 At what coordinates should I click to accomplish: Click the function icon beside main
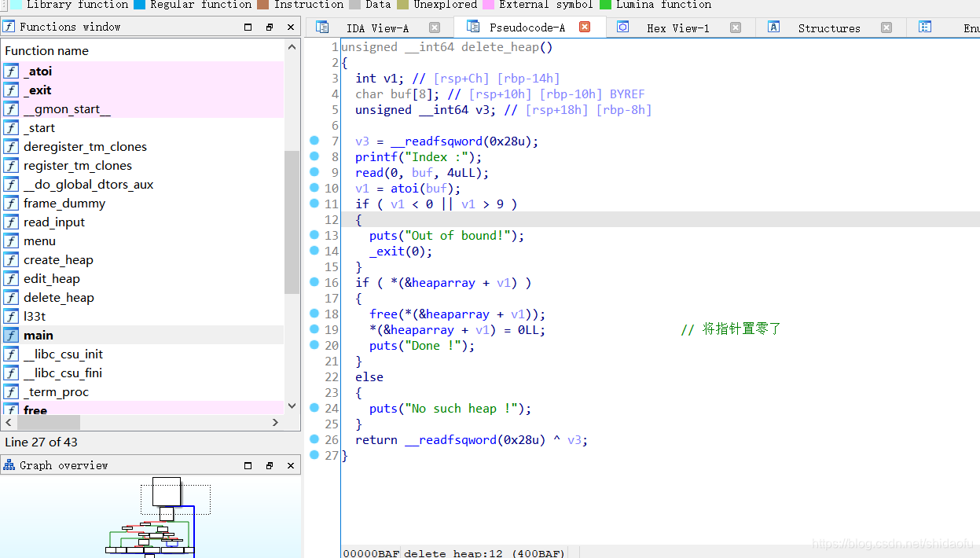[11, 335]
